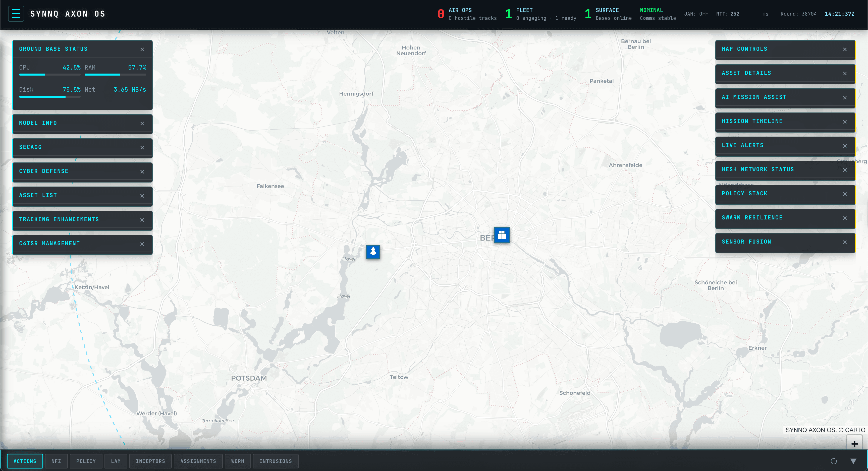Viewport: 868px width, 471px height.
Task: Dismiss the LIVE ALERTS panel
Action: (845, 146)
